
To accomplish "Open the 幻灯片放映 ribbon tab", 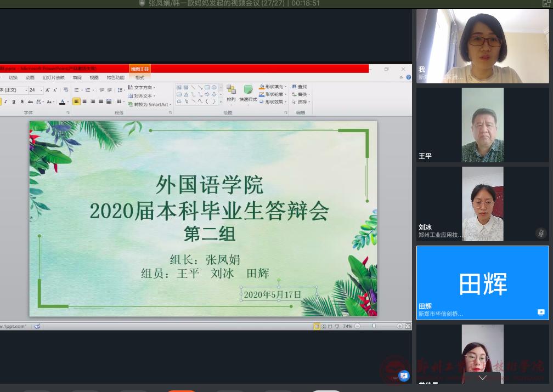I will [53, 77].
